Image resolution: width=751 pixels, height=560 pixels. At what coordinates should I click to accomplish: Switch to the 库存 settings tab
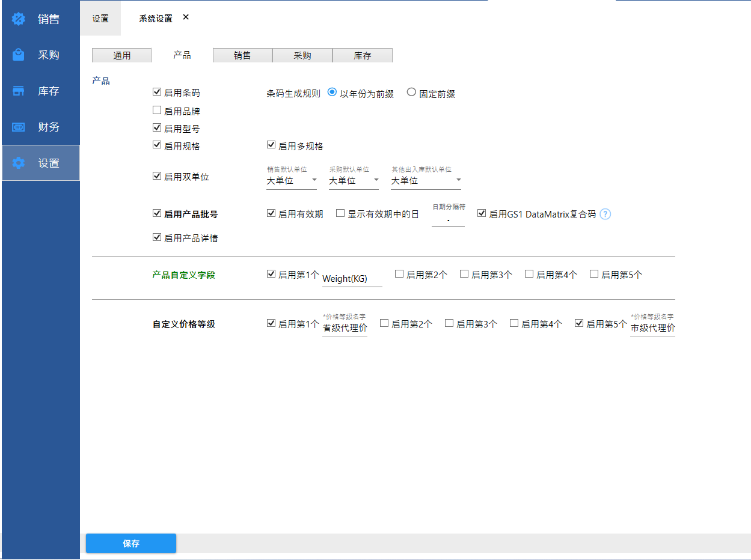[362, 55]
